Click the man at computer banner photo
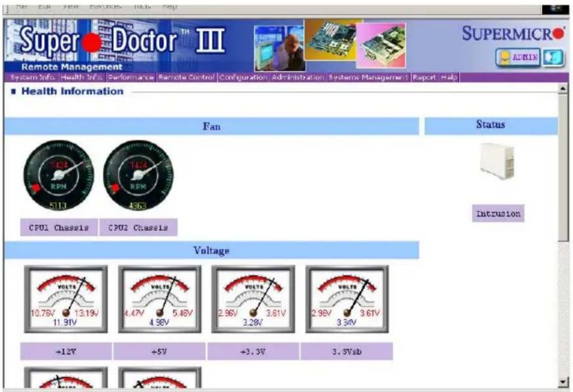This screenshot has height=392, width=573. 280,48
